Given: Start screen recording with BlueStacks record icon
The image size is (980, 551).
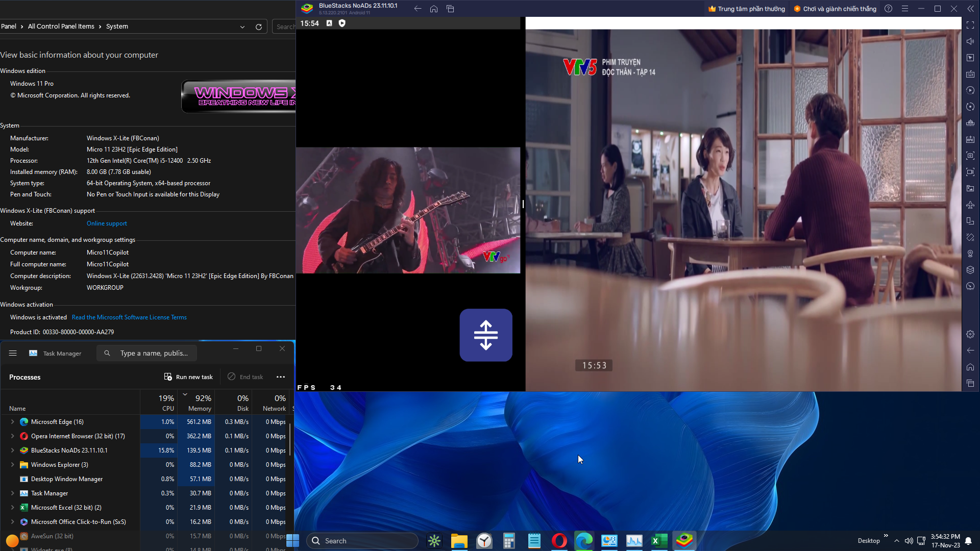Looking at the screenshot, I should tap(970, 172).
